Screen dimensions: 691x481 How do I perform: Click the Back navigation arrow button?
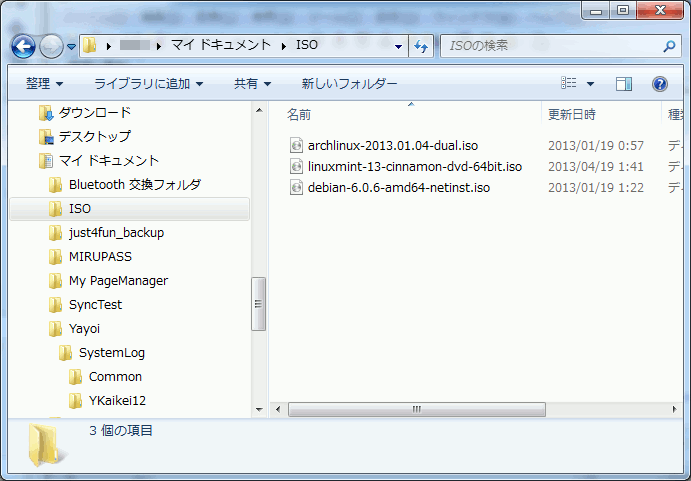pos(24,46)
